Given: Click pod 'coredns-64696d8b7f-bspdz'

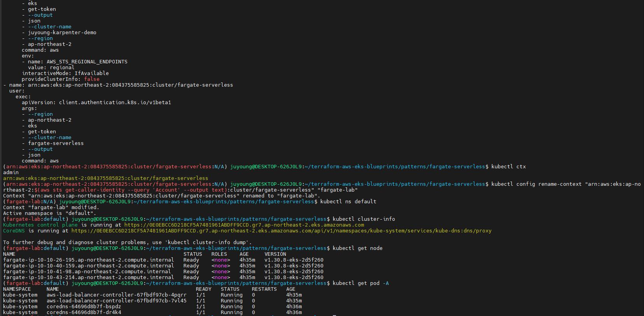Looking at the screenshot, I should (x=84, y=307).
